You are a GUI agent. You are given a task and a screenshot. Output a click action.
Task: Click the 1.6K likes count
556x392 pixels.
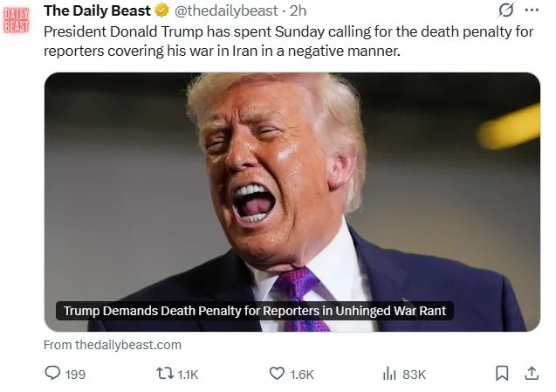[x=301, y=375]
